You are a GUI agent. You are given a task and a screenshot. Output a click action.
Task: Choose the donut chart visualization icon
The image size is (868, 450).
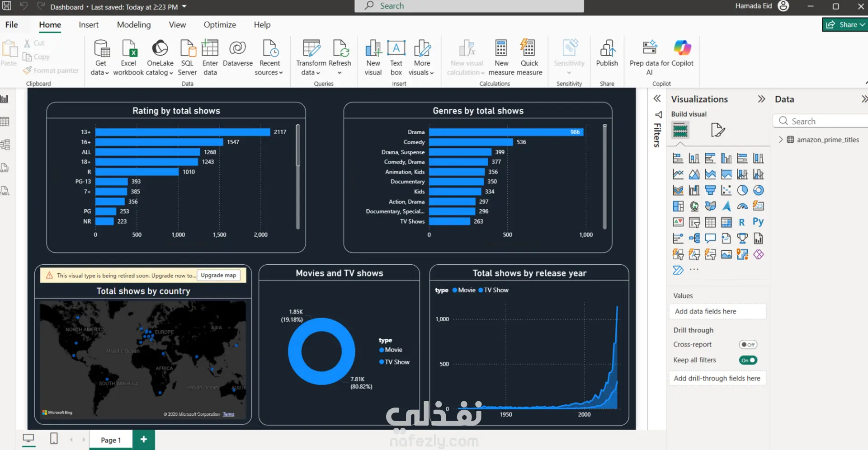pyautogui.click(x=758, y=190)
